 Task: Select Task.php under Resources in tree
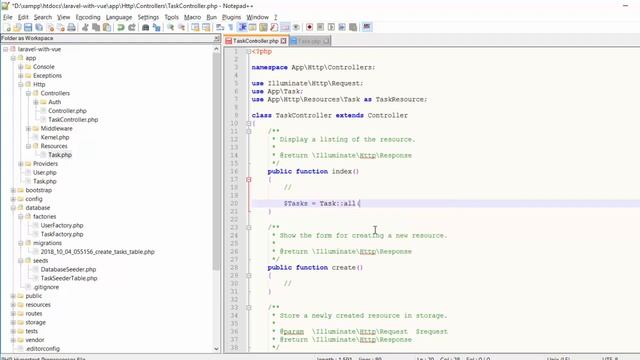[x=60, y=155]
